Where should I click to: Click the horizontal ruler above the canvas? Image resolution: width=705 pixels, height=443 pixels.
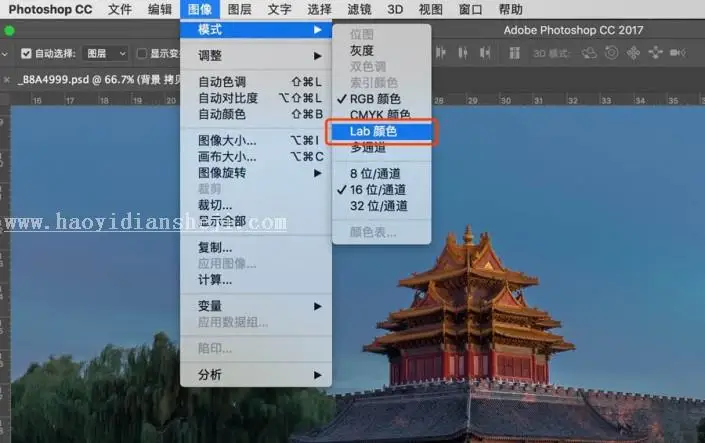pyautogui.click(x=567, y=100)
